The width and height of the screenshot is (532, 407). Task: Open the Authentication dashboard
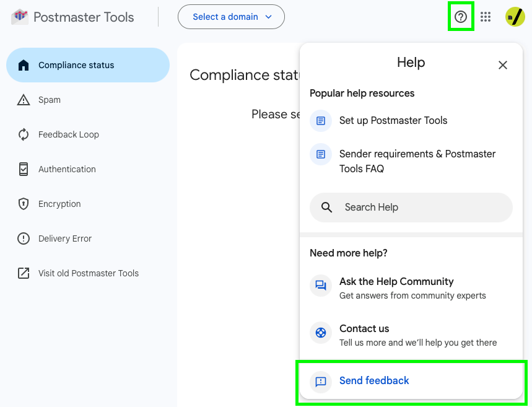click(67, 169)
